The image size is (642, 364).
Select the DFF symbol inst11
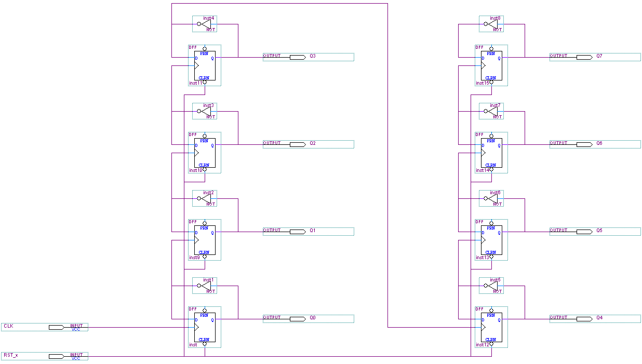[204, 63]
